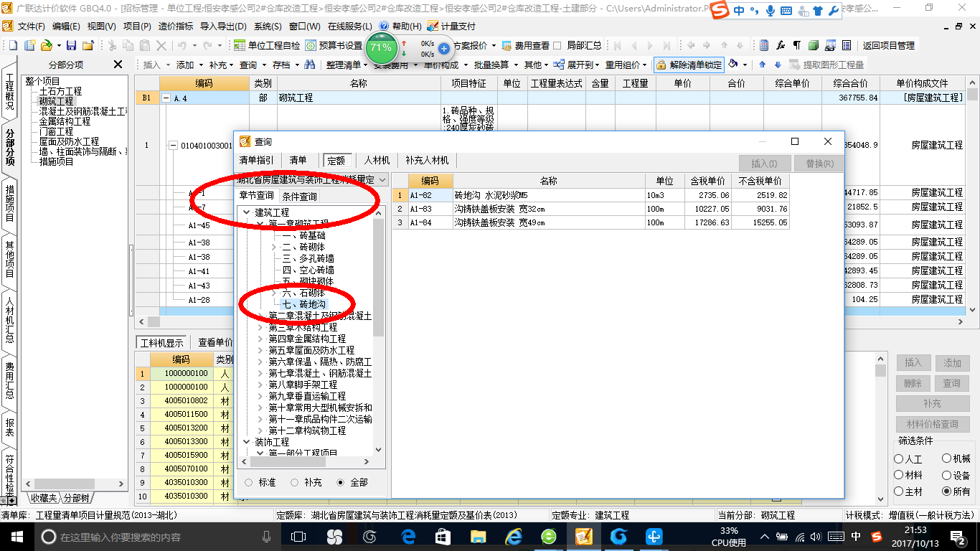Select the 补充 radio button in query dialog

(x=295, y=482)
